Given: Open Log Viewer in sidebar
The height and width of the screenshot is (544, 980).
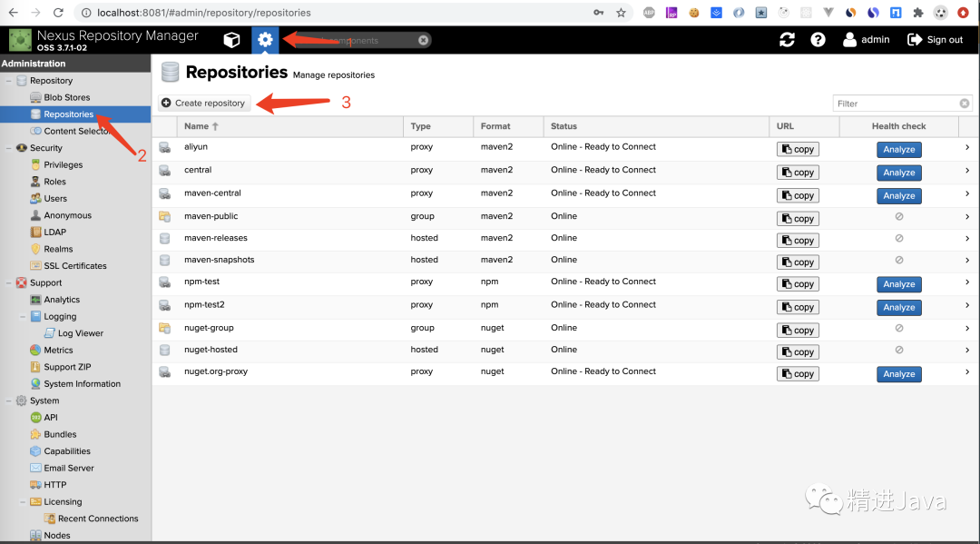Looking at the screenshot, I should point(80,333).
